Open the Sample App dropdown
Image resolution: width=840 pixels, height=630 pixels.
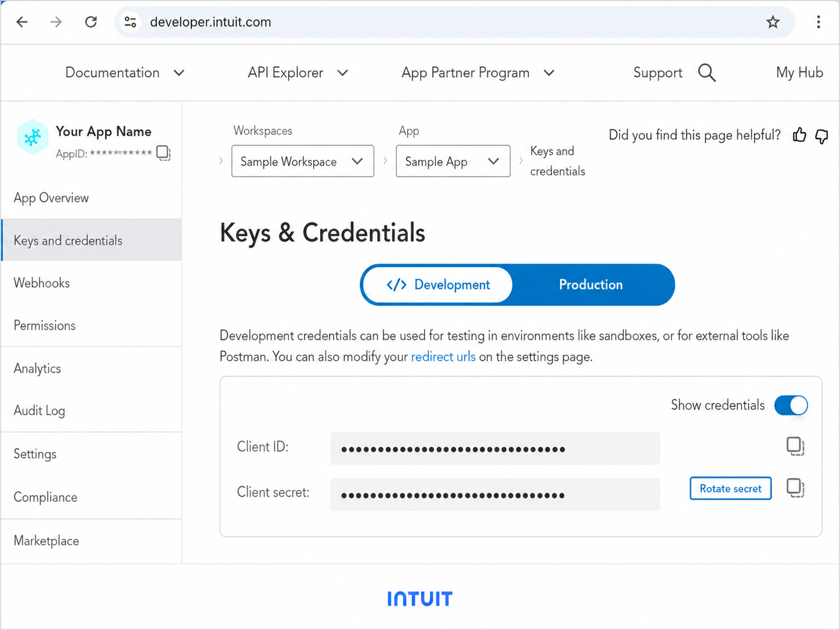point(453,161)
